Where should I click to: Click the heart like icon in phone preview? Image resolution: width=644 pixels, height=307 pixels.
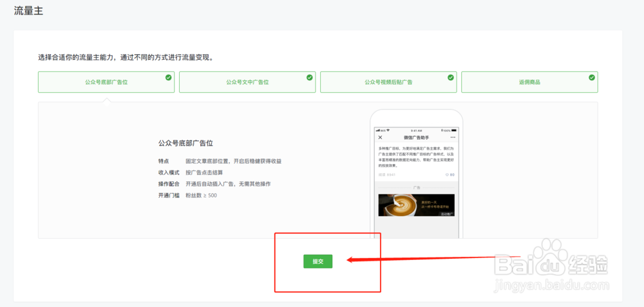pyautogui.click(x=448, y=175)
